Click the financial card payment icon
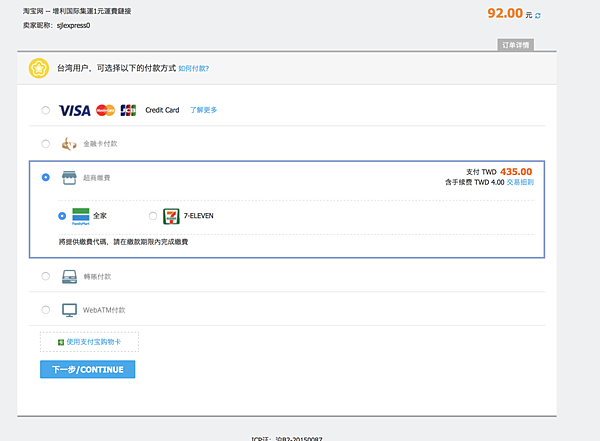The image size is (600, 441). pos(69,144)
